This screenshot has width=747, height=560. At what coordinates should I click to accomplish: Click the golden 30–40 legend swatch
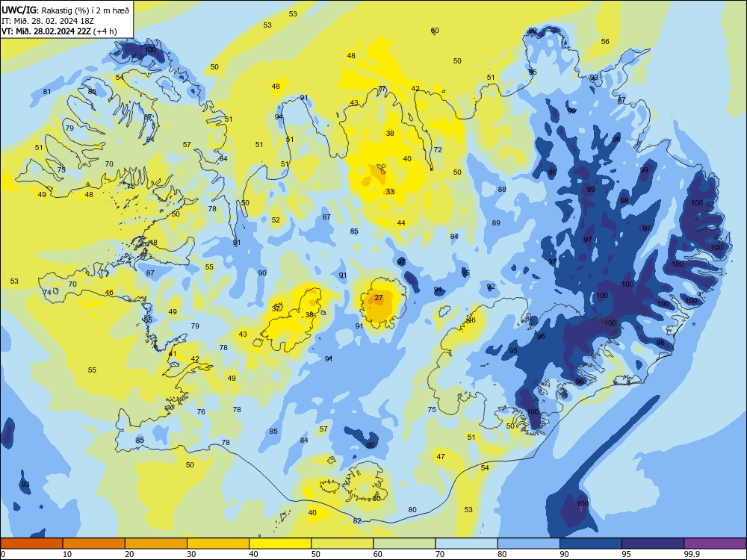(218, 544)
